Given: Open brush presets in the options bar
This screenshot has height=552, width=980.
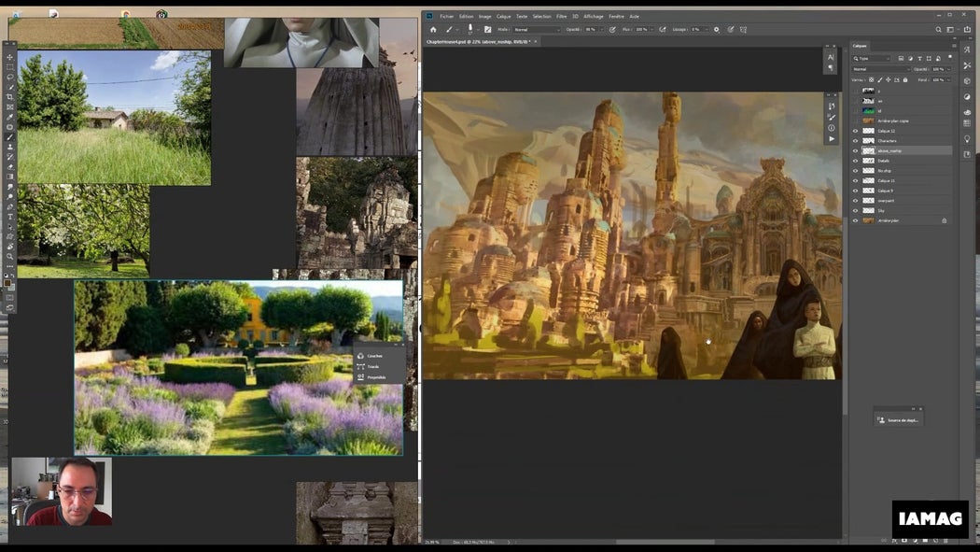Looking at the screenshot, I should tap(456, 29).
